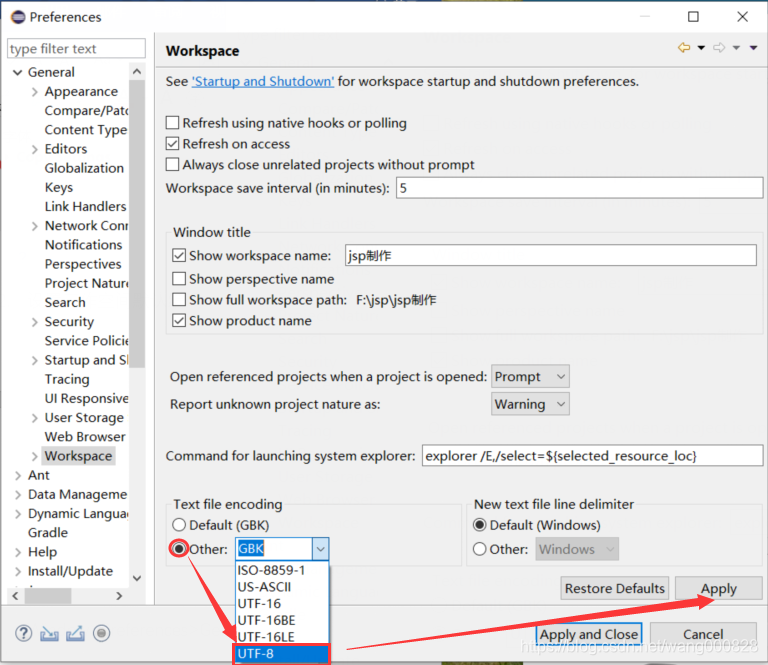Open the Warning dropdown for unknown nature
This screenshot has height=665, width=768.
pyautogui.click(x=530, y=404)
